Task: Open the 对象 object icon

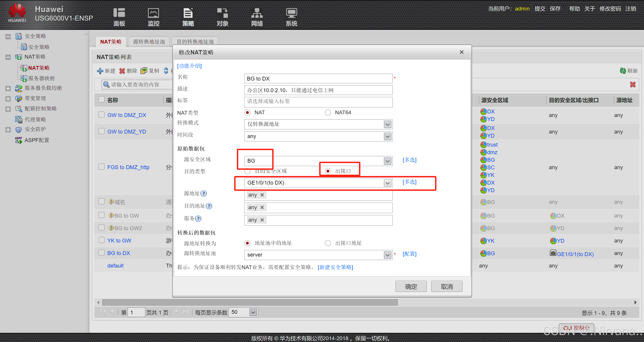Action: 223,13
